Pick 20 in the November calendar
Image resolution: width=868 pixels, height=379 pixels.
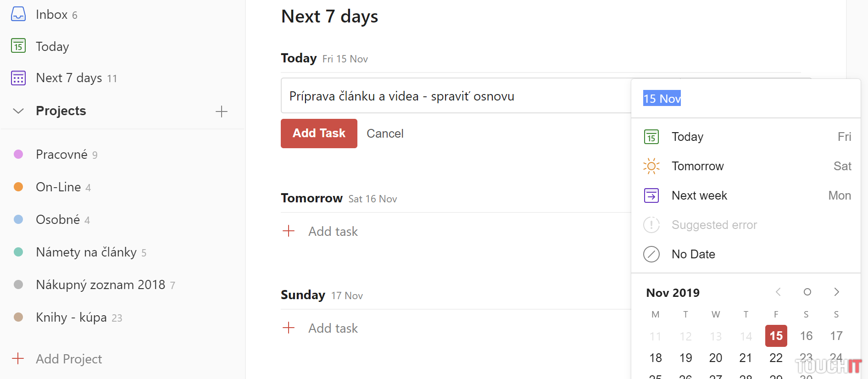[715, 358]
